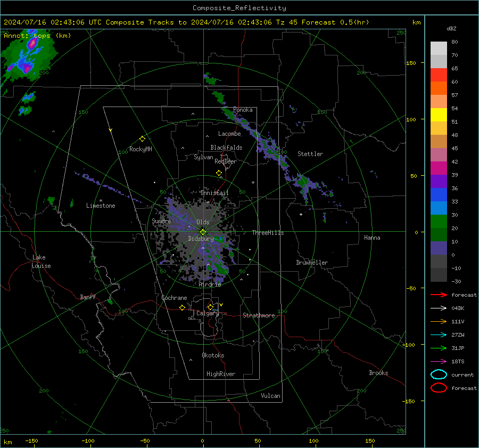
Task: Click the dBZ heading above the color scale
Action: 451,28
